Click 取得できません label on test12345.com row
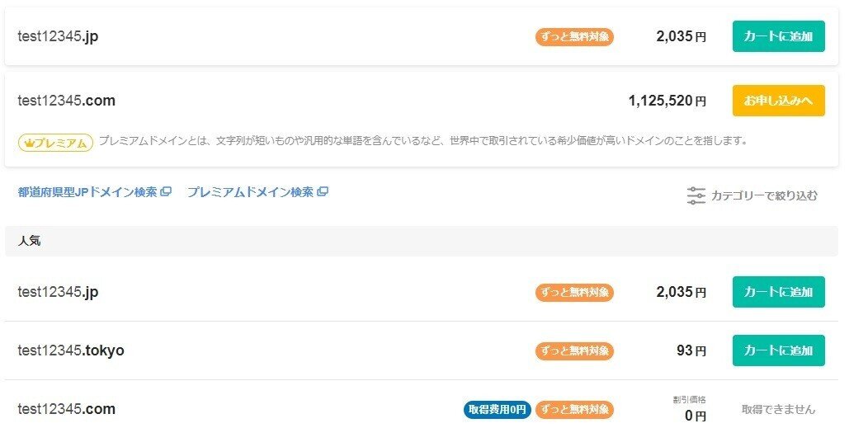The image size is (868, 428). pyautogui.click(x=778, y=410)
